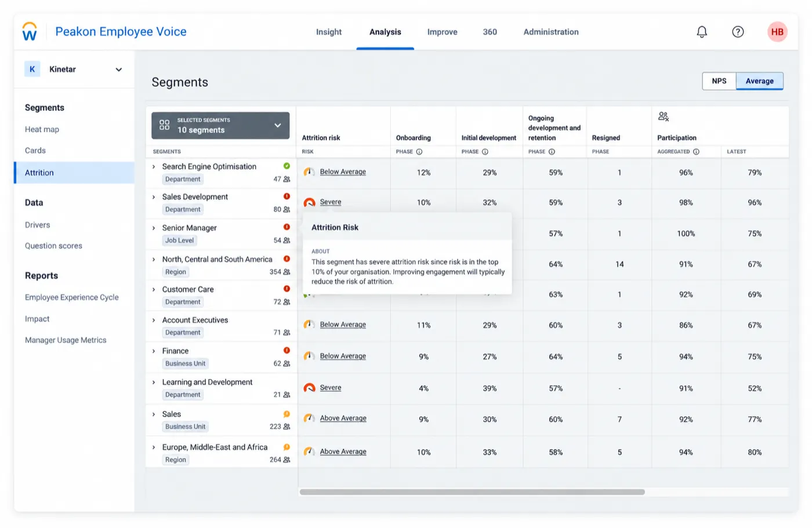This screenshot has height=528, width=812.
Task: Switch score view to Average
Action: [760, 81]
